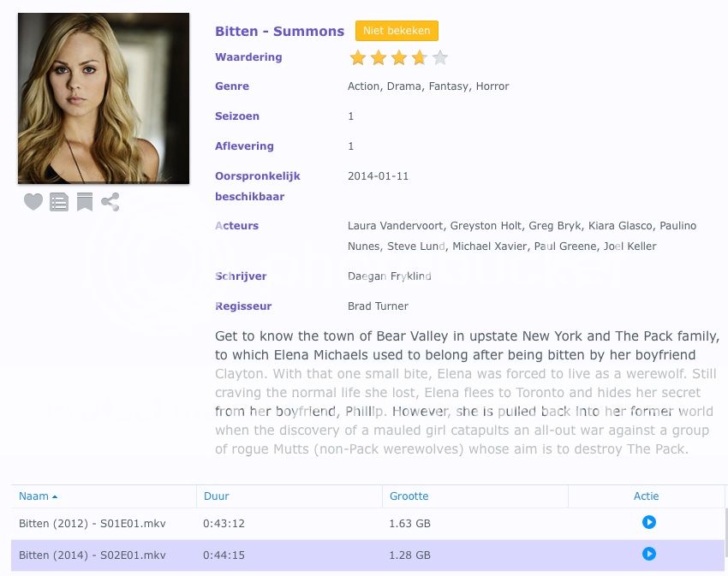Viewport: 728px width, 576px height.
Task: Sort files by the Duur column header
Action: (216, 496)
